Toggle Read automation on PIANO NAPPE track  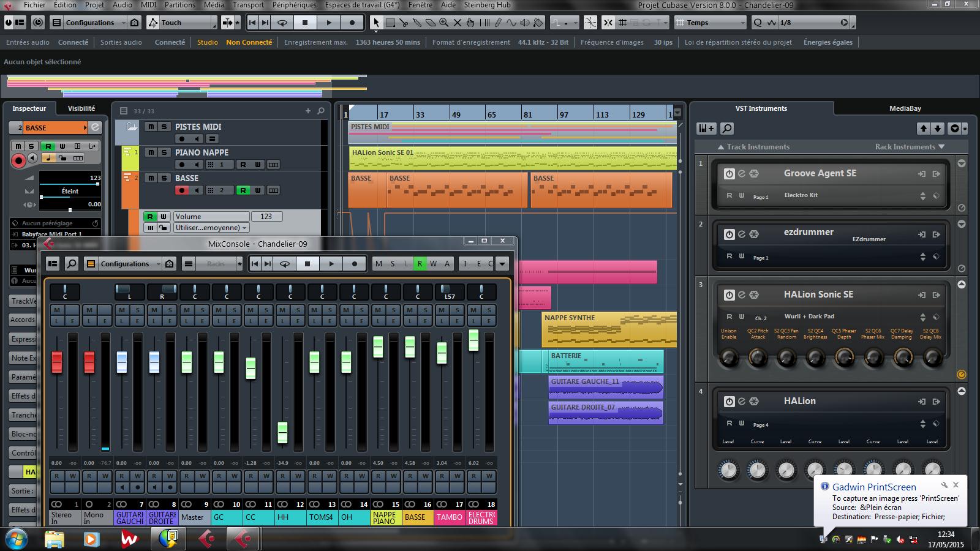[243, 165]
